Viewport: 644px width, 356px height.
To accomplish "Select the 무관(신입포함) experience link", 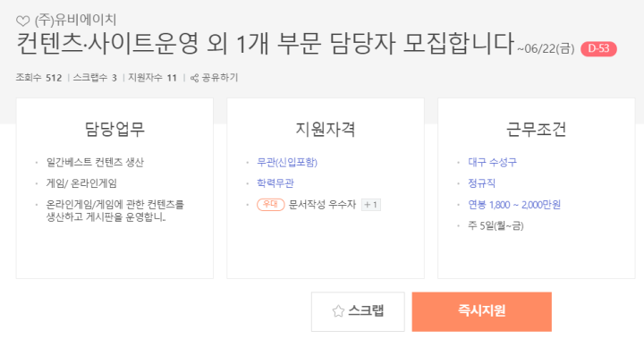I will coord(287,162).
